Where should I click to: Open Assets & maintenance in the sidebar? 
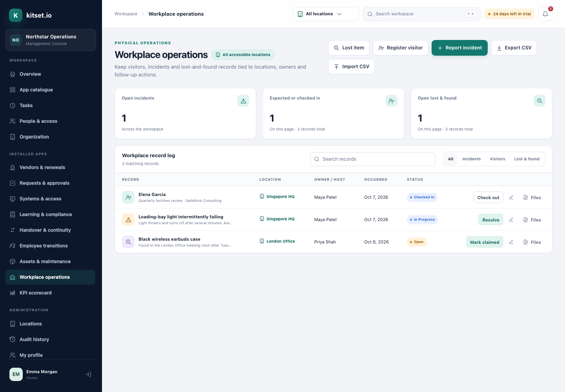(x=50, y=261)
